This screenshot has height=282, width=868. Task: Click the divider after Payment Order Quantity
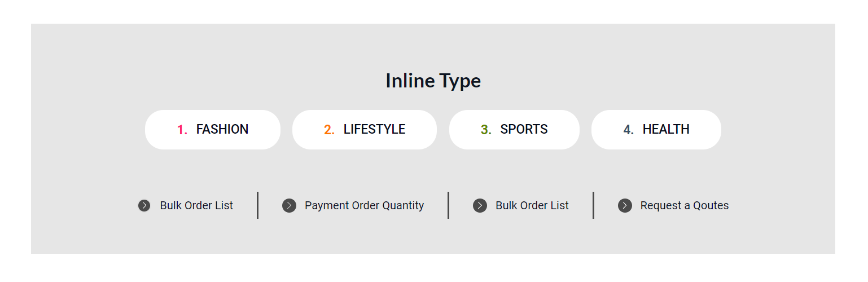point(448,205)
